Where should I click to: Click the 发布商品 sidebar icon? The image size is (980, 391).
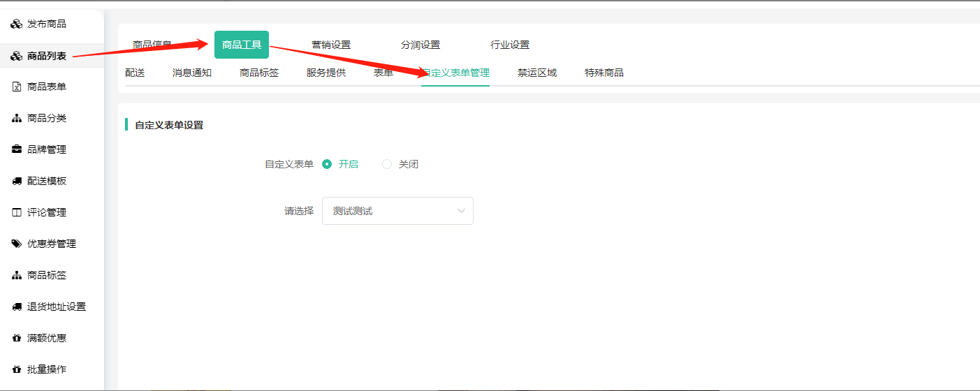[17, 24]
